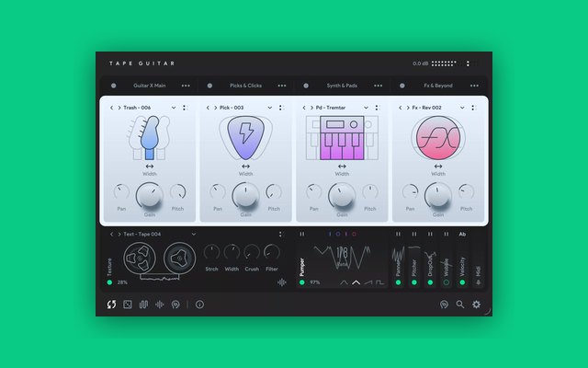Open the options dots in Texture panel
The height and width of the screenshot is (368, 588).
280,234
